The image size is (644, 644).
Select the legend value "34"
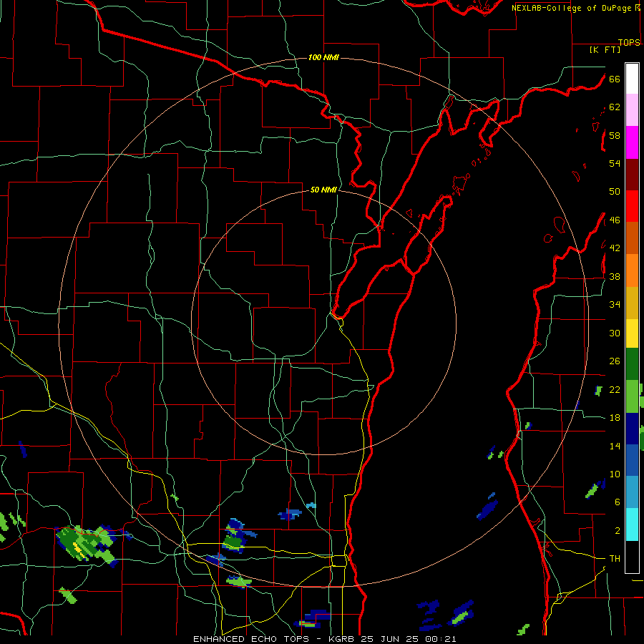coord(615,305)
